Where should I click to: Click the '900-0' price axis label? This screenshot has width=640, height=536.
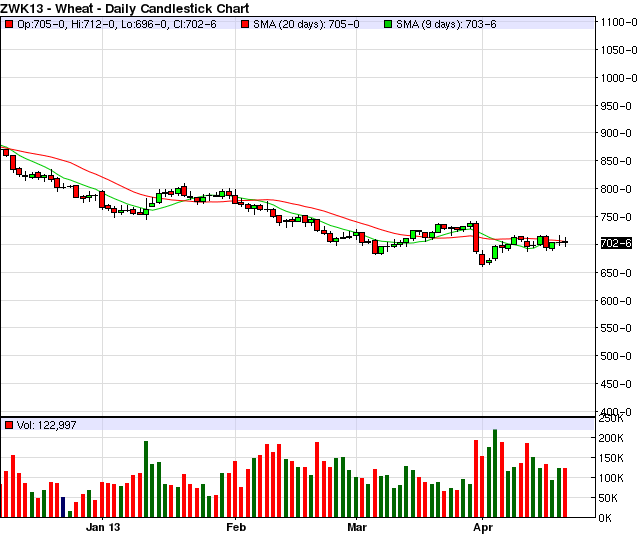[616, 133]
